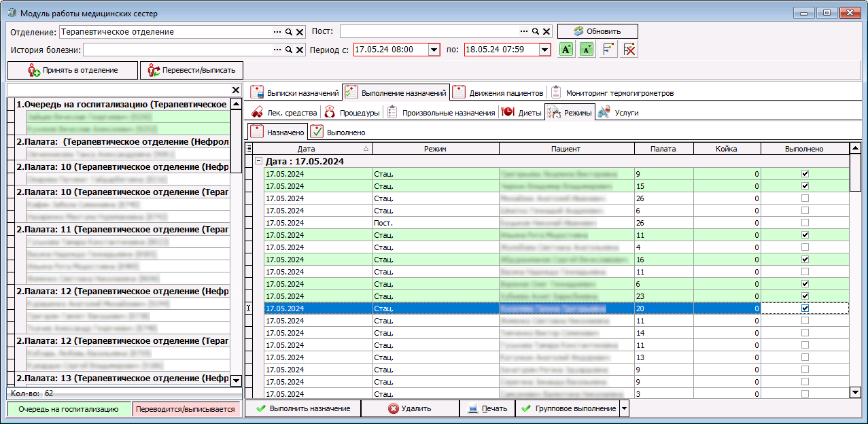Open ellipsis selector for История болезни
The image size is (868, 424).
(277, 50)
